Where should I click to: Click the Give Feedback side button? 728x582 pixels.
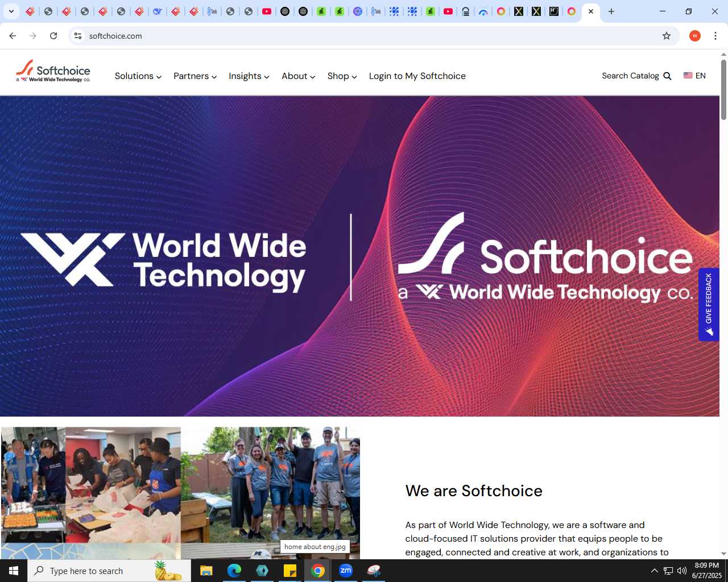pos(709,305)
